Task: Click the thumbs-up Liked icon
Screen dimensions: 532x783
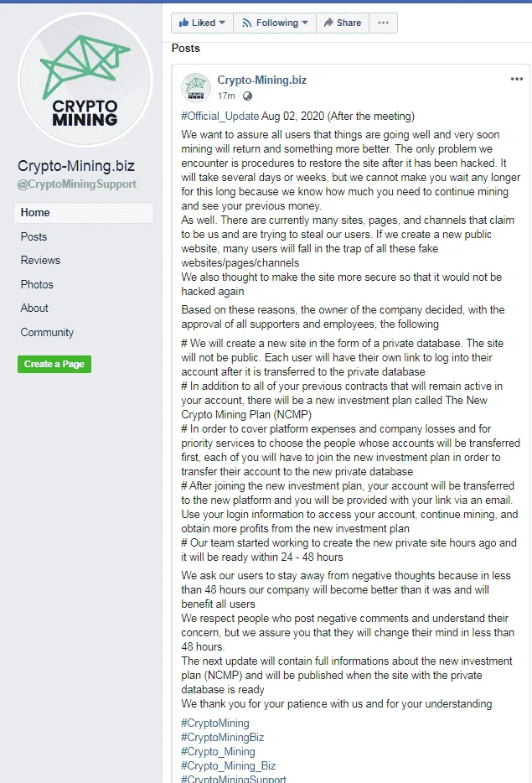Action: point(183,23)
